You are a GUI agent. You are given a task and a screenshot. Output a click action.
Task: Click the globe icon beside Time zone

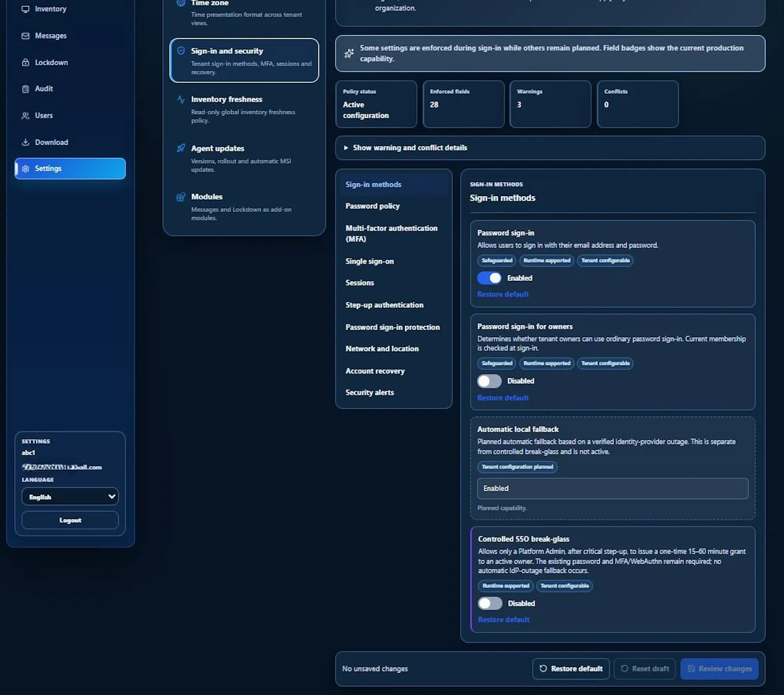[x=181, y=2]
